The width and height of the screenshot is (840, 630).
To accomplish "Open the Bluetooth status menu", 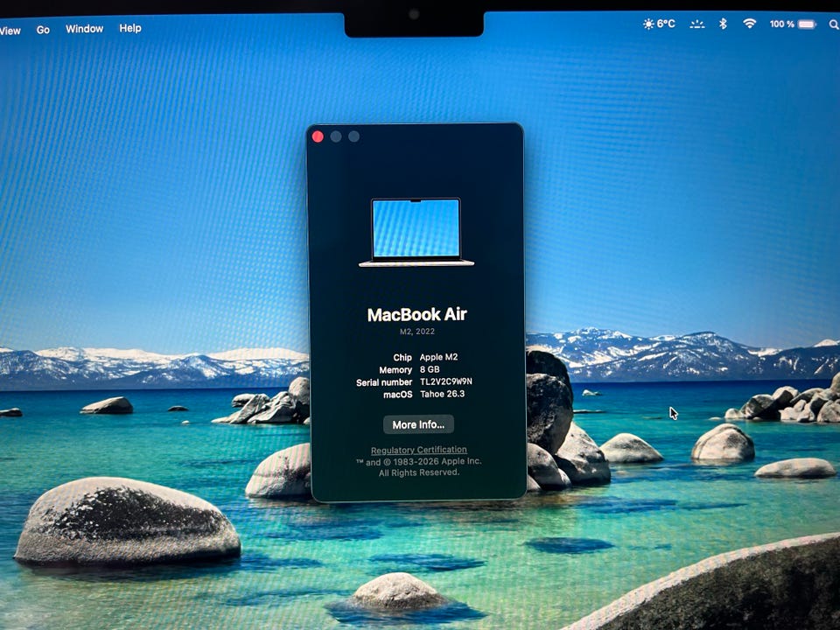I will [x=723, y=24].
